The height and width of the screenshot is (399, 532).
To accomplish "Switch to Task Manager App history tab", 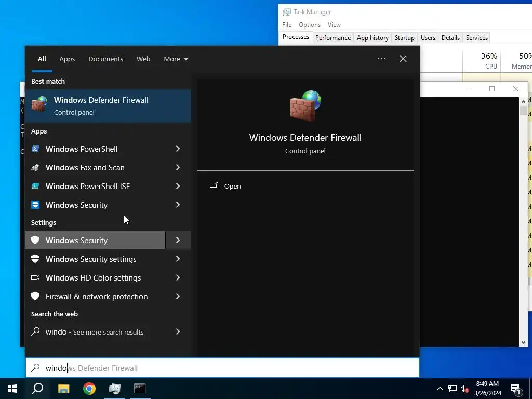I will point(373,37).
